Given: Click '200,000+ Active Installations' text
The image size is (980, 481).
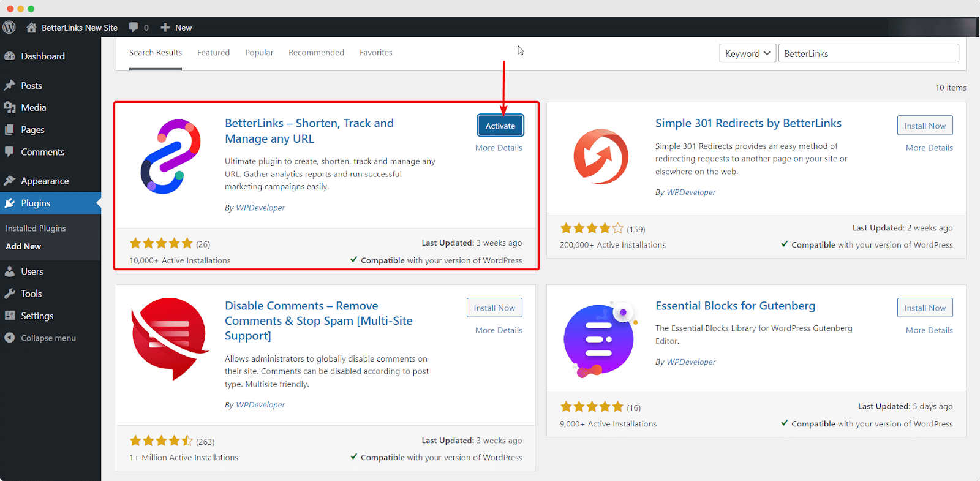Looking at the screenshot, I should [x=612, y=244].
